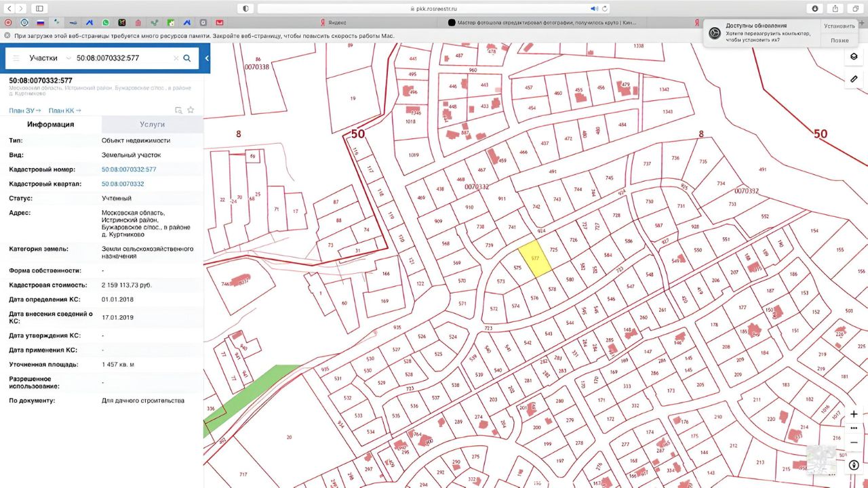Clear the search field with the X
This screenshot has width=868, height=488.
tap(176, 58)
